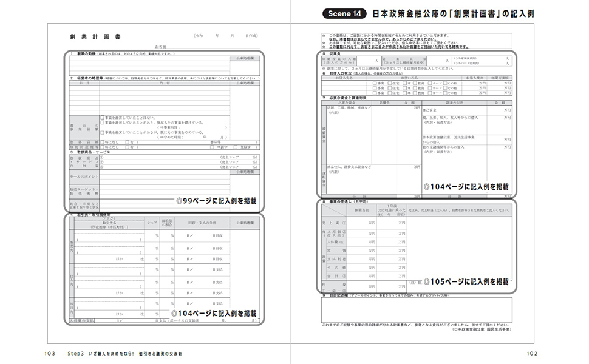Check 有 in the 取得資格 row
The width and height of the screenshot is (589, 364).
tap(127, 142)
